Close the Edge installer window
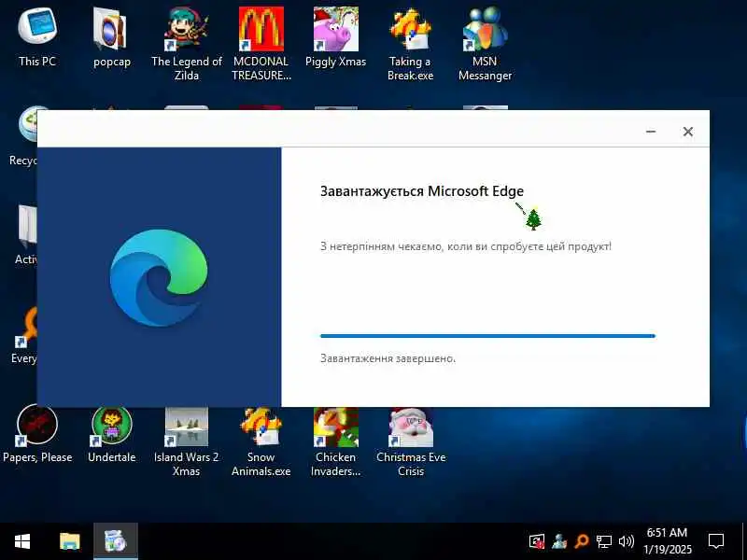Screen dimensions: 747x560 click(688, 132)
